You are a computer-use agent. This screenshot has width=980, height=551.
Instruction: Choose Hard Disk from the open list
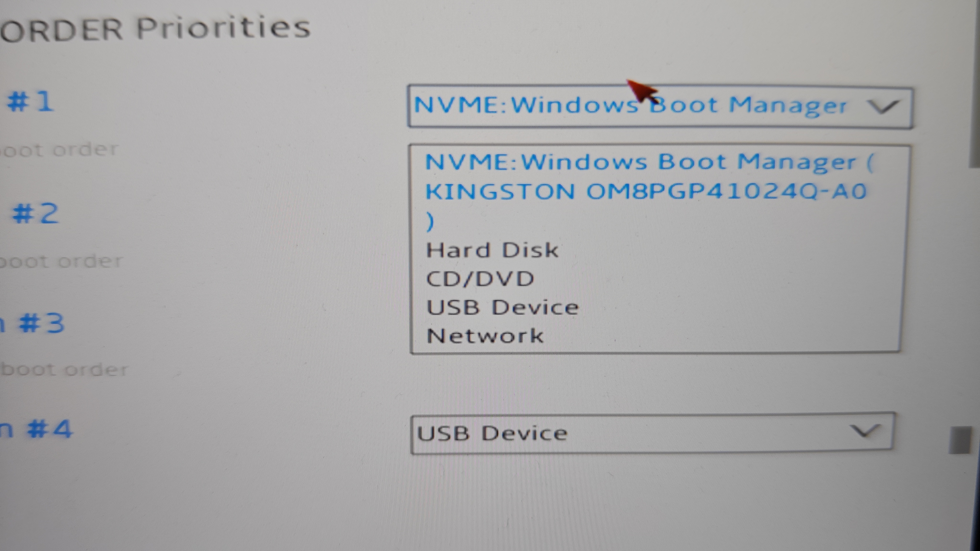pos(492,251)
